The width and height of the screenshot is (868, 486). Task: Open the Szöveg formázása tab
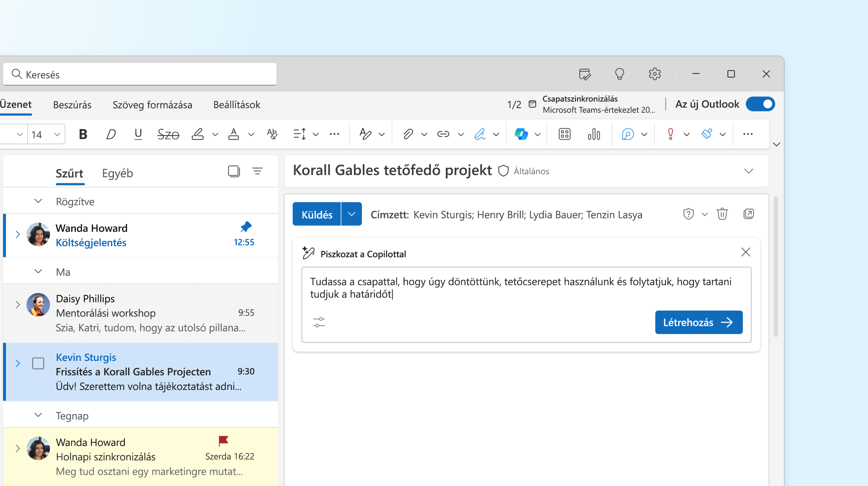pyautogui.click(x=152, y=105)
